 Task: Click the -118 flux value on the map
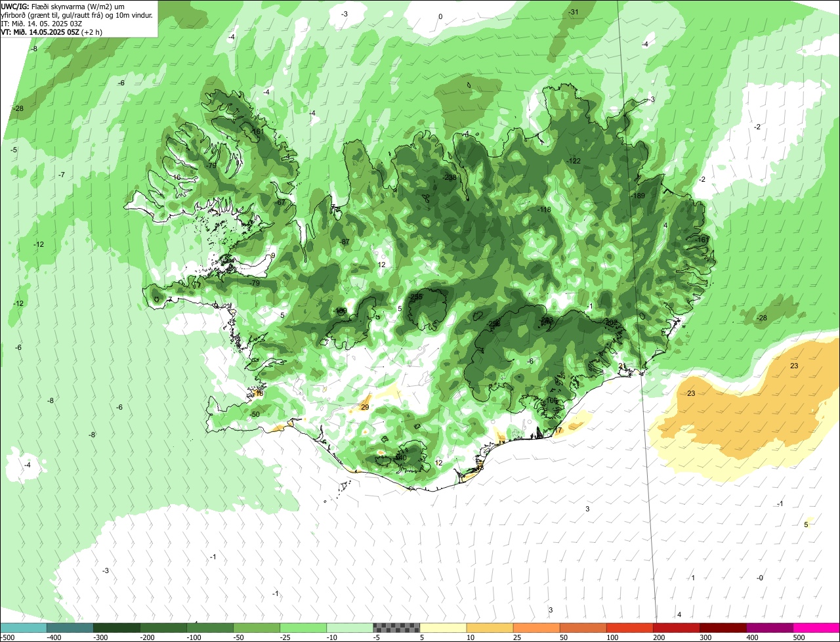[x=544, y=209]
